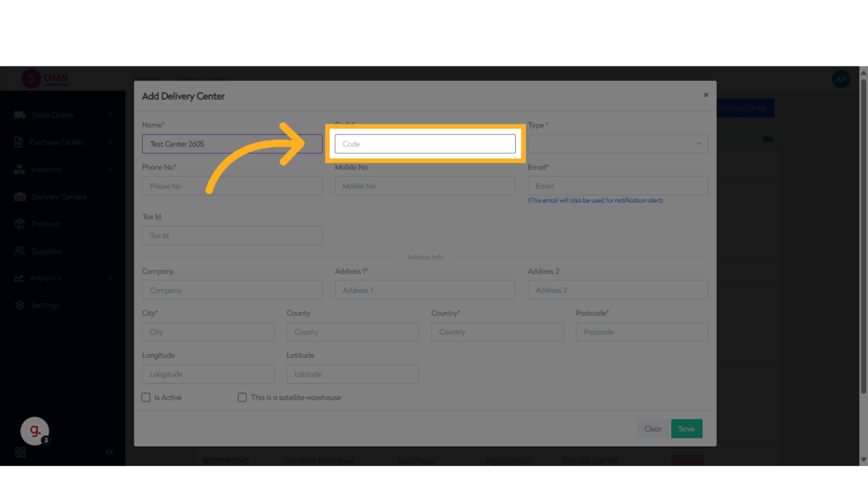Click the Sales Orders truck icon
Screen dimensions: 868x488
20,115
